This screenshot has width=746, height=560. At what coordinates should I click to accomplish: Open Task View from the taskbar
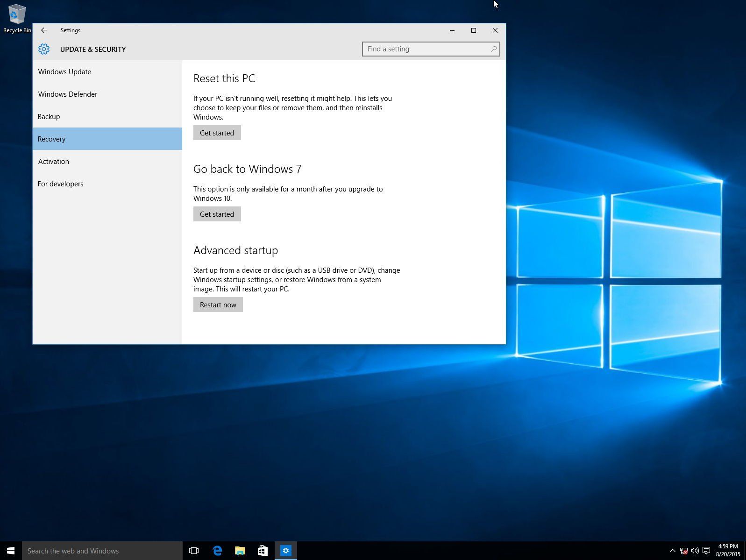(x=194, y=551)
